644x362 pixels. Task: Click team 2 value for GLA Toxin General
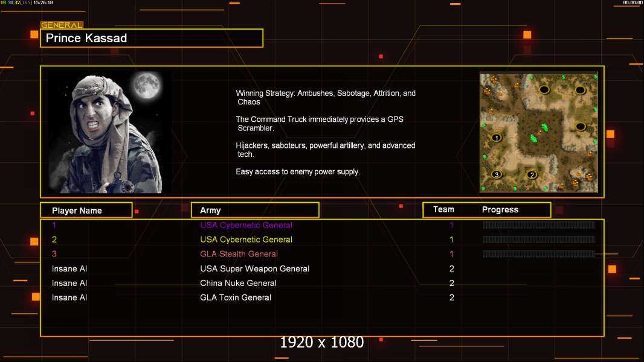(452, 297)
